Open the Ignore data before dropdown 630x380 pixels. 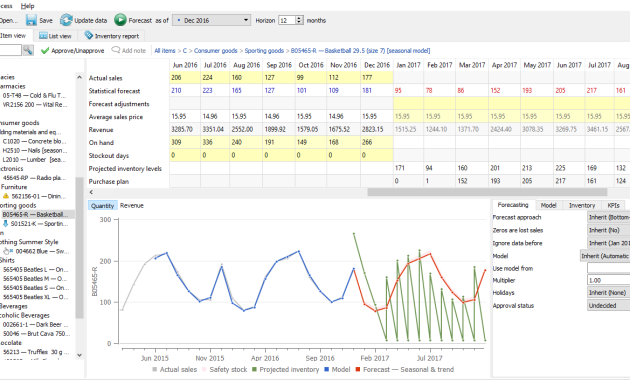(608, 243)
